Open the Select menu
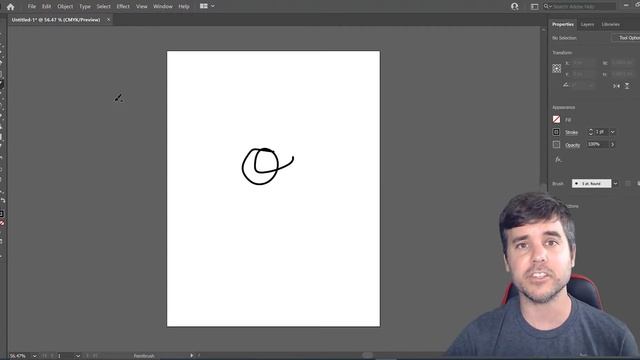Viewport: 640px width, 360px height. 103,7
